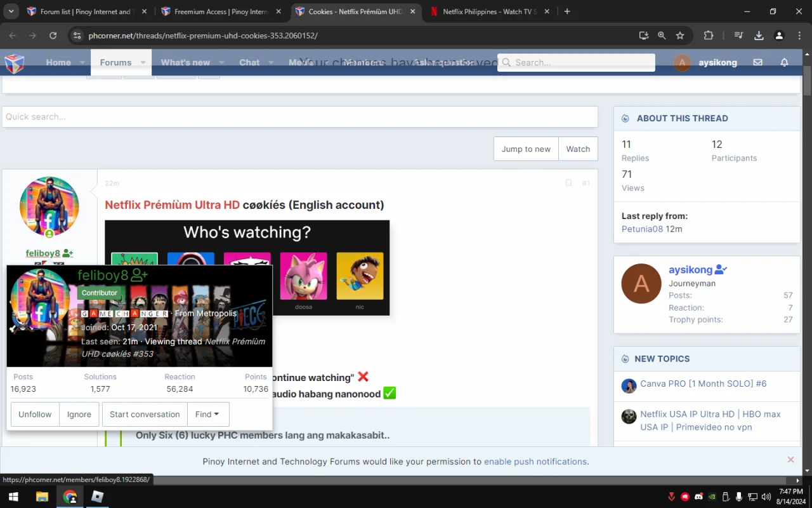The width and height of the screenshot is (812, 508).
Task: Open the Chrome extensions puzzle icon
Action: tap(709, 36)
